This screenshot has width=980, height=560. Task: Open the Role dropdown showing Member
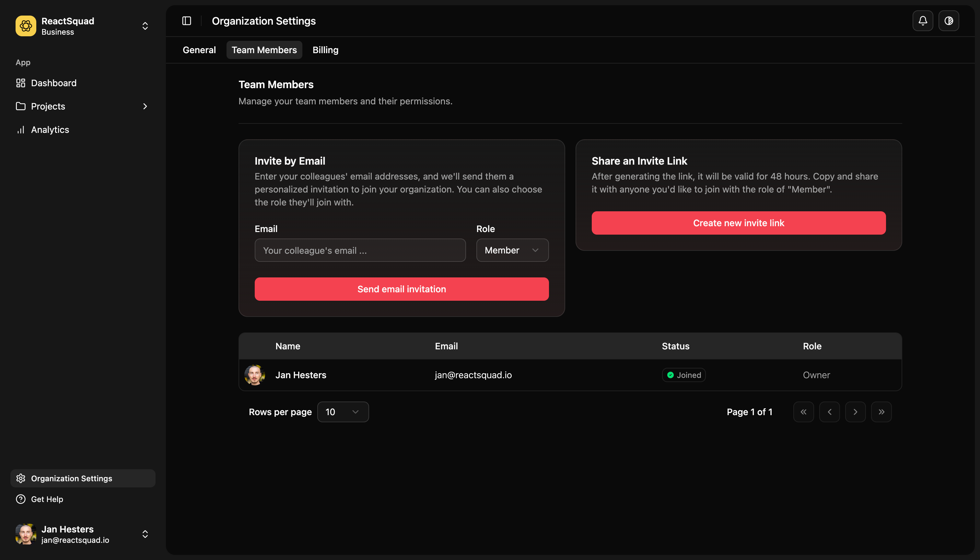click(512, 250)
